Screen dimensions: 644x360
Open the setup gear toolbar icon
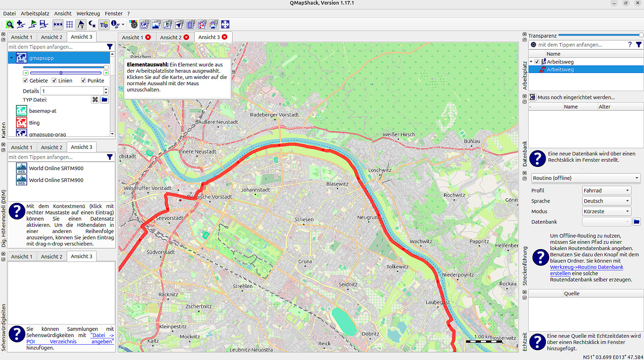tap(133, 25)
